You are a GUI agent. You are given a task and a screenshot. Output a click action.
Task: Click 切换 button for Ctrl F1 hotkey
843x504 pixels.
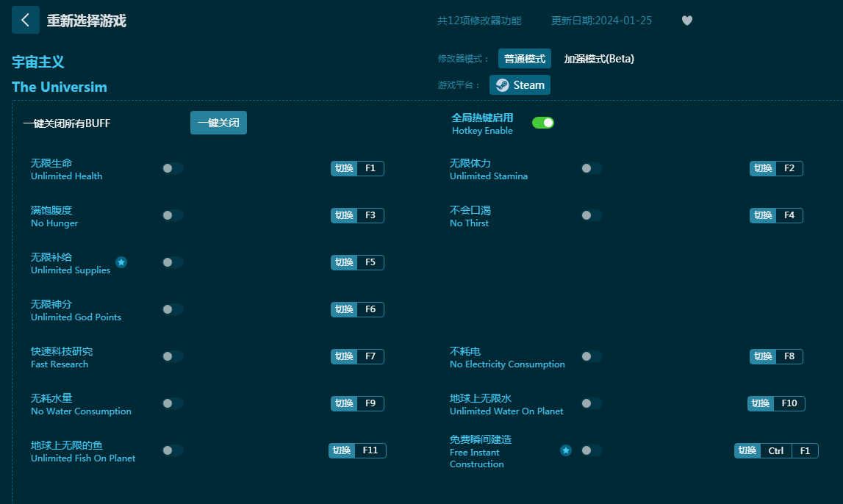coord(747,450)
